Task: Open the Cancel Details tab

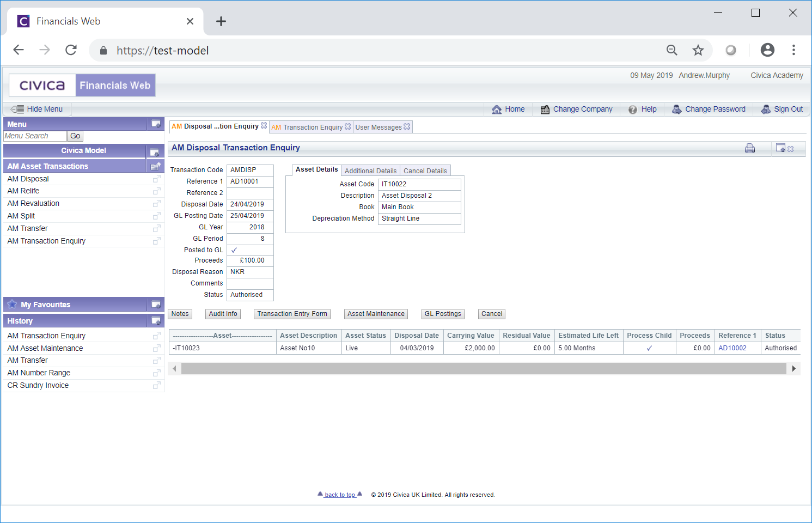Action: click(425, 171)
